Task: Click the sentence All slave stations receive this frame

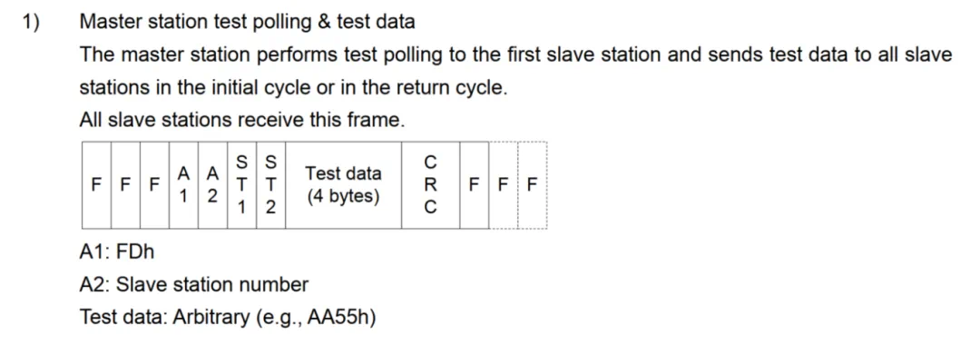Action: [x=242, y=119]
